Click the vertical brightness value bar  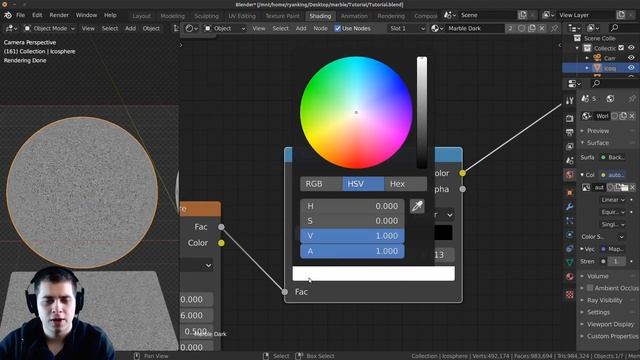coord(422,112)
